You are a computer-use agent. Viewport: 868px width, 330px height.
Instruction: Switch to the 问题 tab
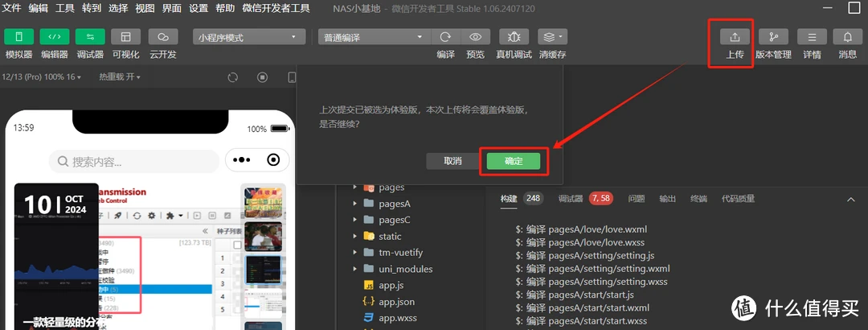(x=636, y=199)
